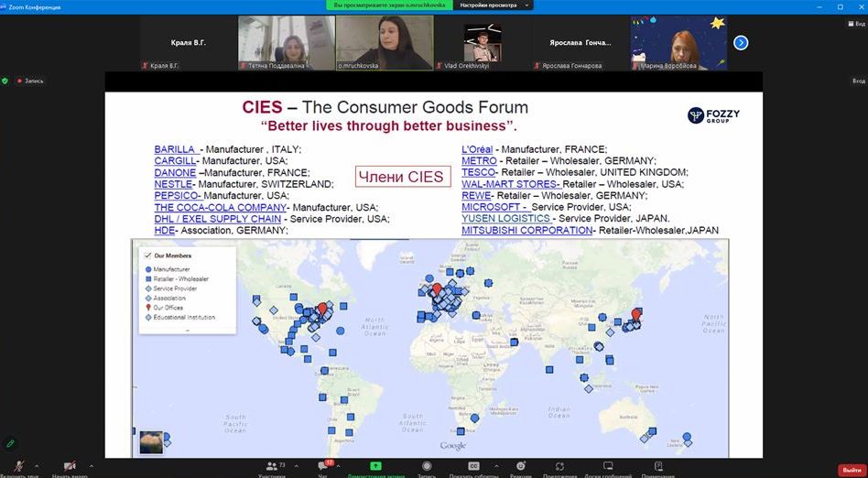
Task: Open the whiteboards icon
Action: (608, 466)
